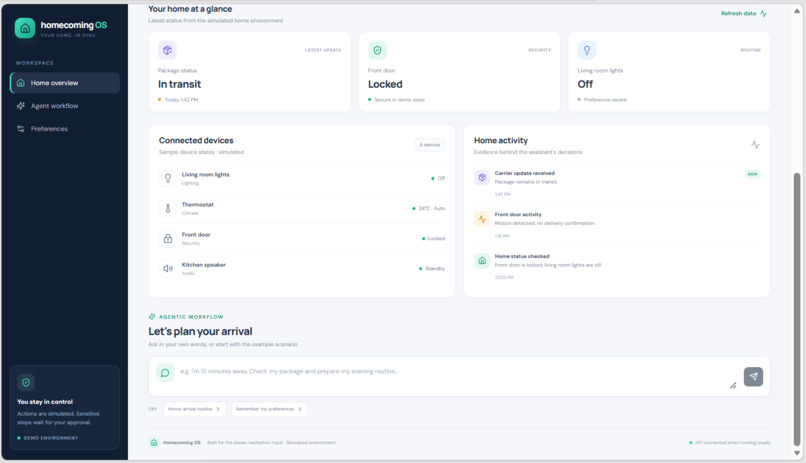The width and height of the screenshot is (806, 463).
Task: Click the textarea resize handle icon
Action: tap(733, 385)
